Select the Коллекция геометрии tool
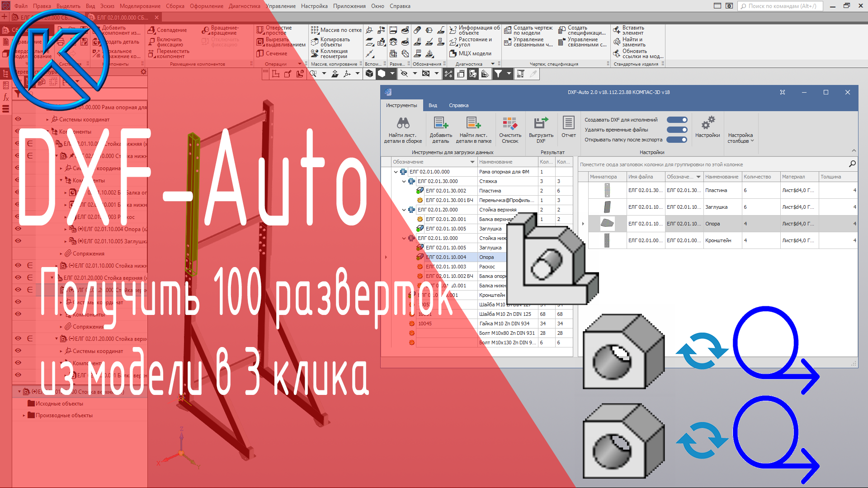This screenshot has width=868, height=488. [x=329, y=54]
